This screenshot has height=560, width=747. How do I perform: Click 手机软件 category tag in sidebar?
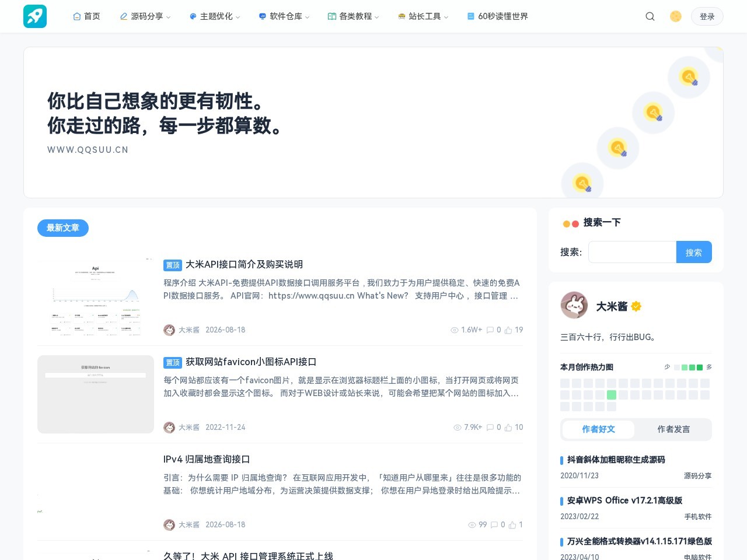tap(698, 517)
